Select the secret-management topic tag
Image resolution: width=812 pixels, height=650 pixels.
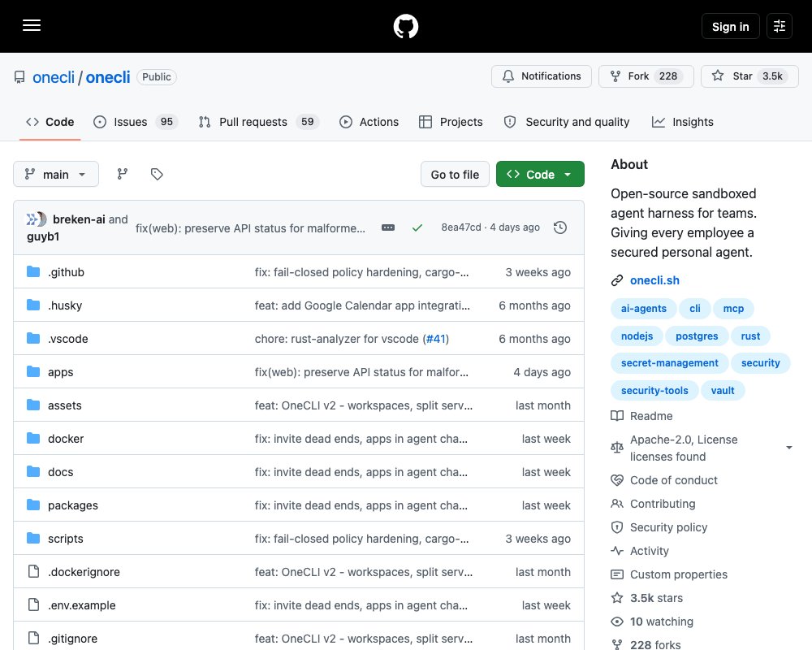670,363
